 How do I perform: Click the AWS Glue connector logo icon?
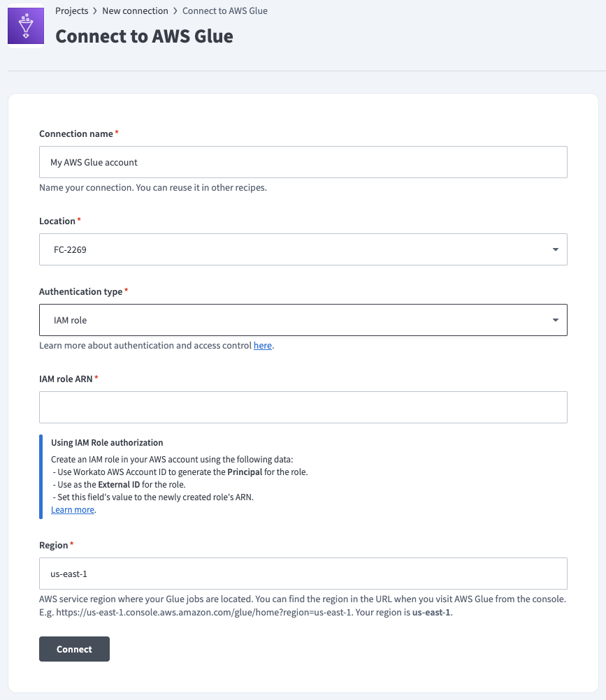click(x=25, y=25)
